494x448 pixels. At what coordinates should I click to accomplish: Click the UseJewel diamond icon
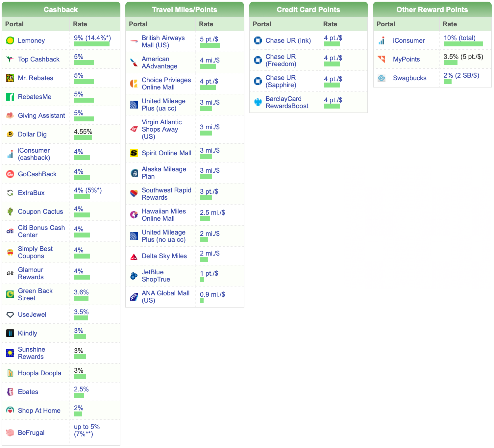pyautogui.click(x=10, y=314)
